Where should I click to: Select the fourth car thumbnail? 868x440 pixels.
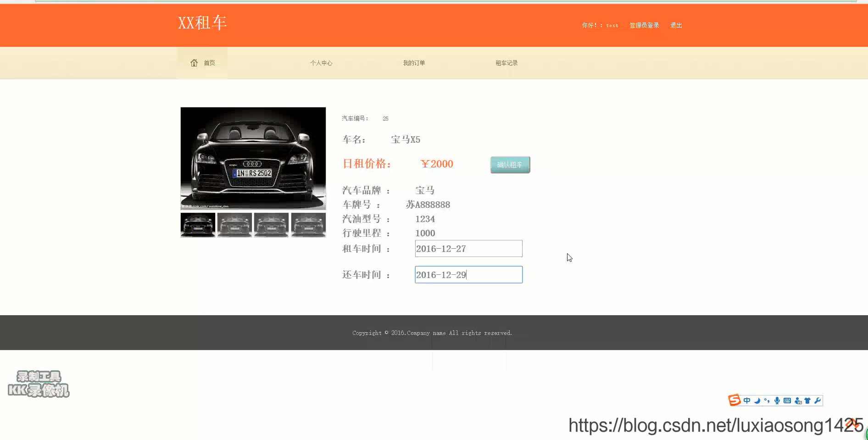pos(308,225)
